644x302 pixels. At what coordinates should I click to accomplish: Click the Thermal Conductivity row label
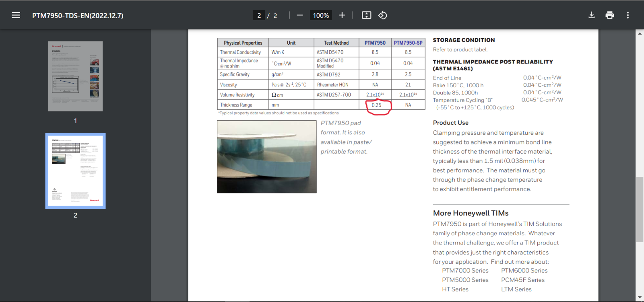[240, 52]
